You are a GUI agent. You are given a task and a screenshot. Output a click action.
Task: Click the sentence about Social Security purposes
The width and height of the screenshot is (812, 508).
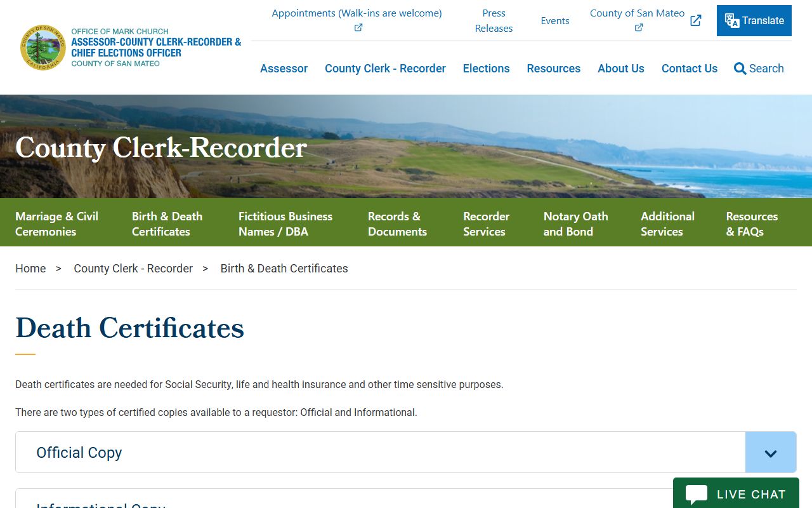[x=259, y=385]
